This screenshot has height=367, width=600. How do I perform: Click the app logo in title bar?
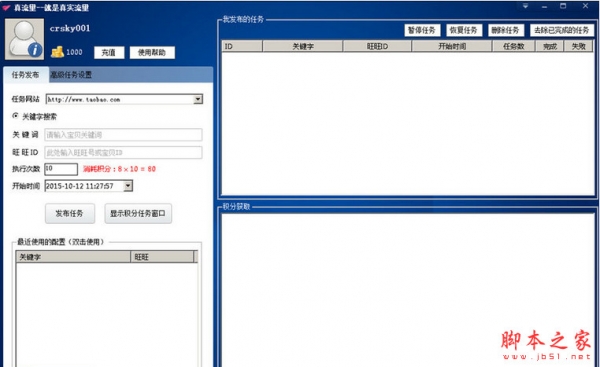pyautogui.click(x=6, y=7)
